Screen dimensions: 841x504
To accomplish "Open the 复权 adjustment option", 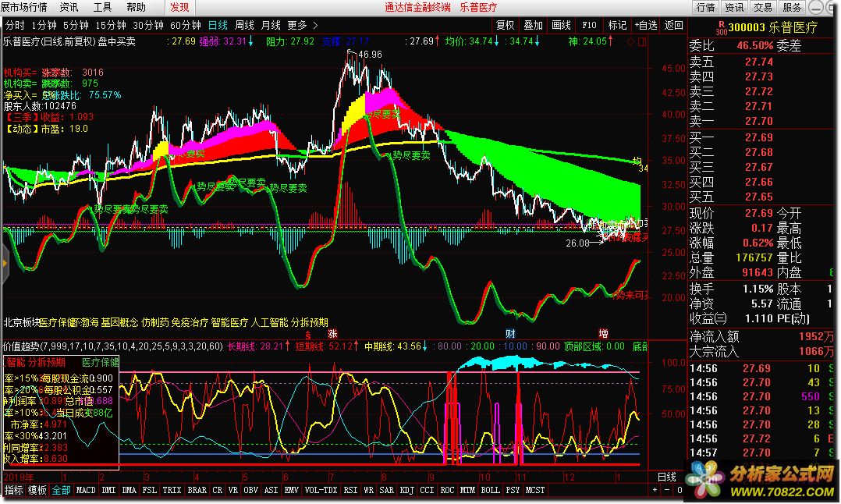I will click(x=505, y=25).
